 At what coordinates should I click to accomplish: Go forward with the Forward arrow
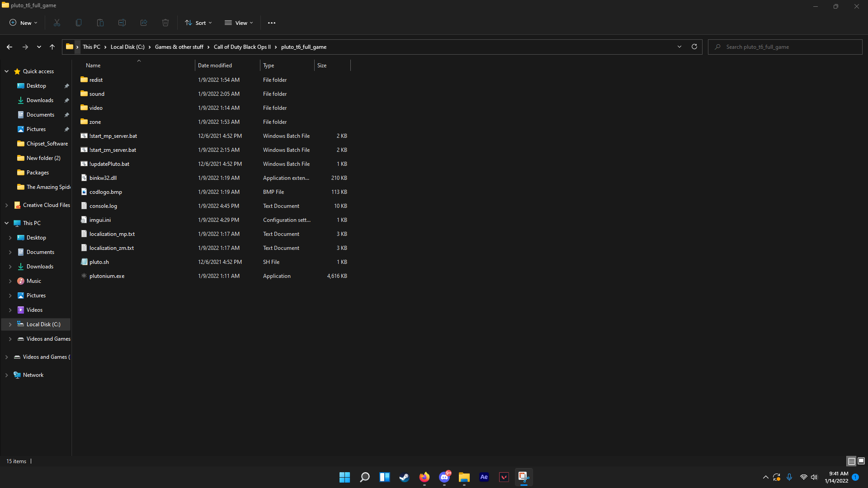(x=25, y=47)
